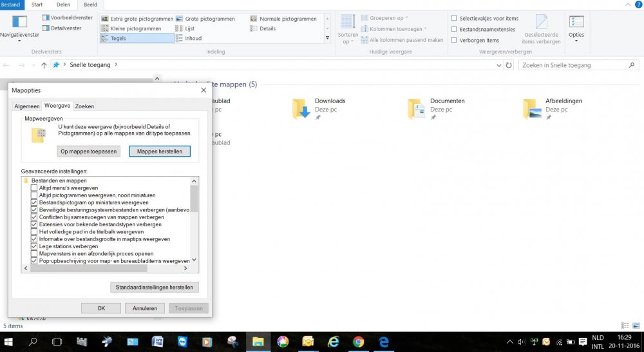Select the Tegels layout view
The image size is (644, 352).
[x=137, y=39]
